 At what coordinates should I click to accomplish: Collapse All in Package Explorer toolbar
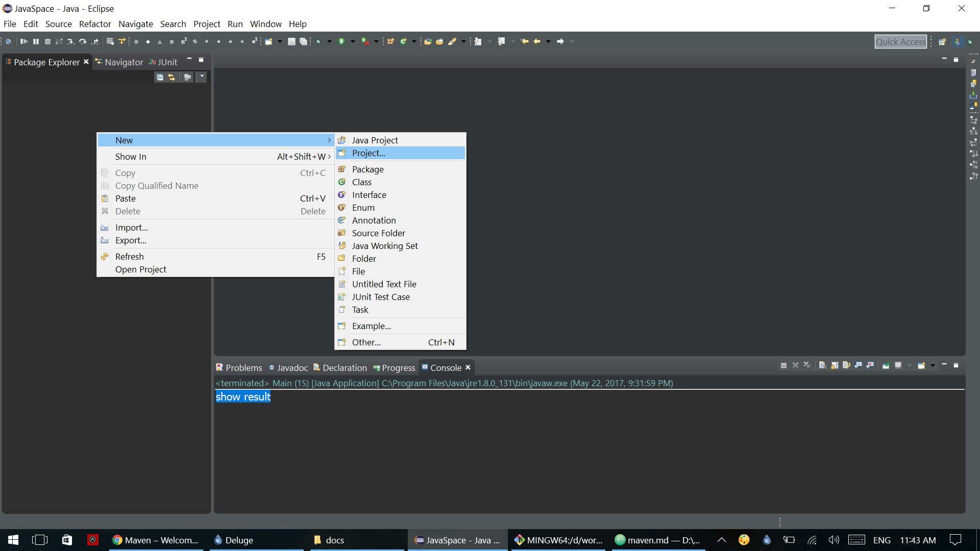click(160, 77)
